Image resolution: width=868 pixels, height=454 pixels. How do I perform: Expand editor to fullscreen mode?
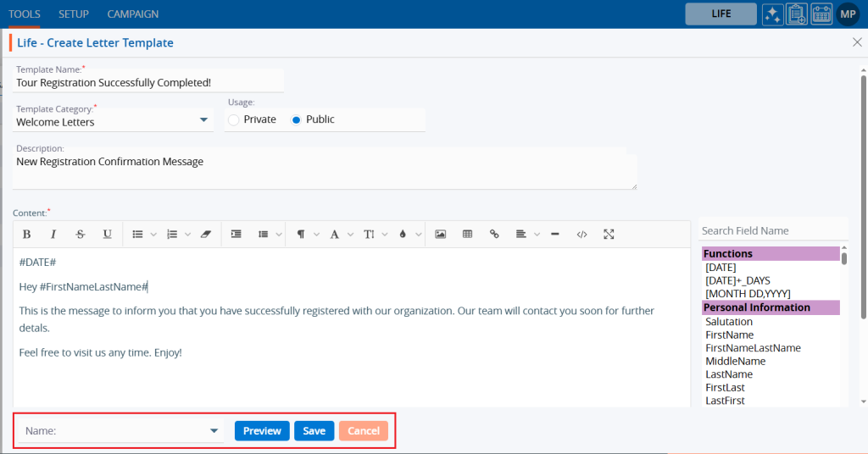pos(609,235)
